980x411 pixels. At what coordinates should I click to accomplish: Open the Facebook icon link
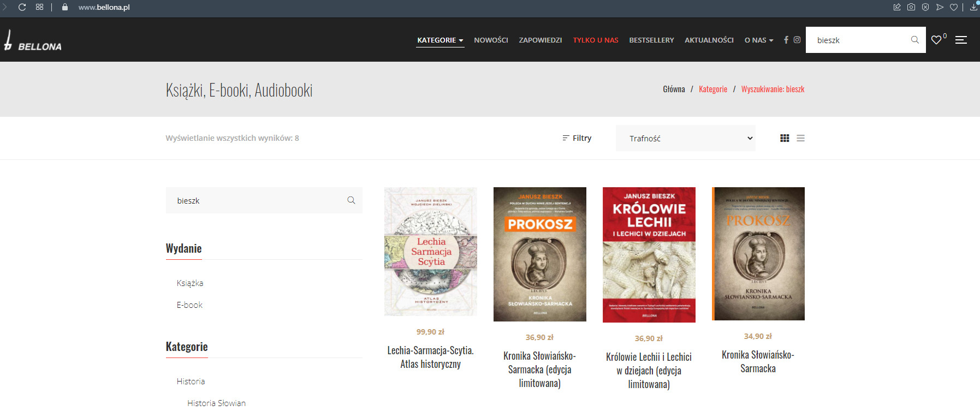(x=786, y=40)
